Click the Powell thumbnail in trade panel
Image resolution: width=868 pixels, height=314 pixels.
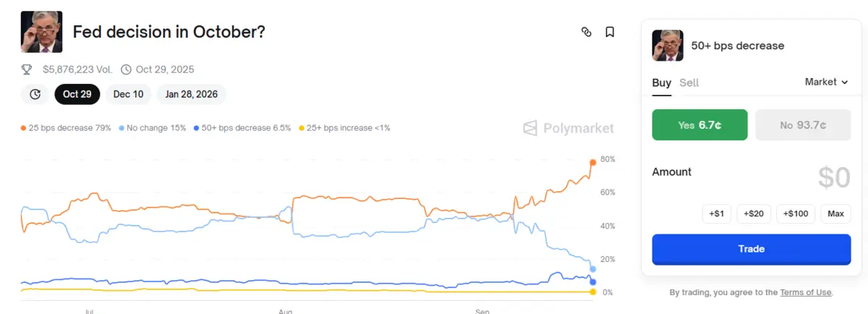668,46
